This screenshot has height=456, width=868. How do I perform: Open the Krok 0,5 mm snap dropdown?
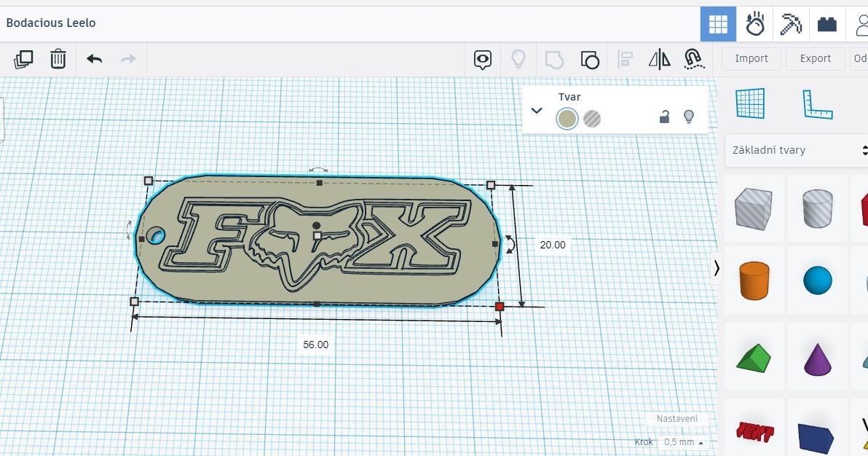coord(683,442)
